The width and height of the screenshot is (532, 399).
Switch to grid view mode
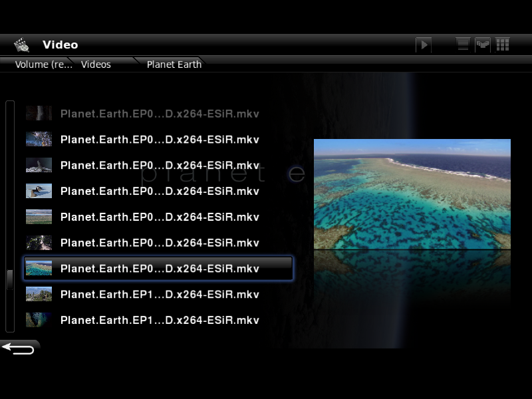503,45
